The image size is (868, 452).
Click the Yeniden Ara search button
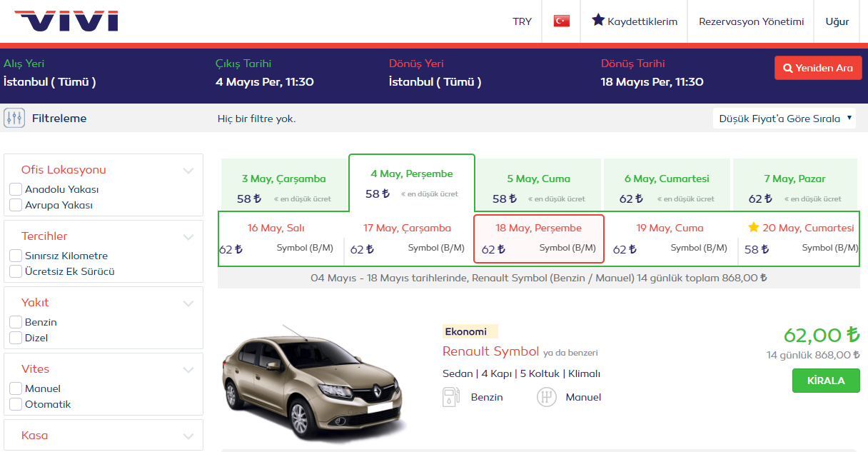pyautogui.click(x=818, y=68)
